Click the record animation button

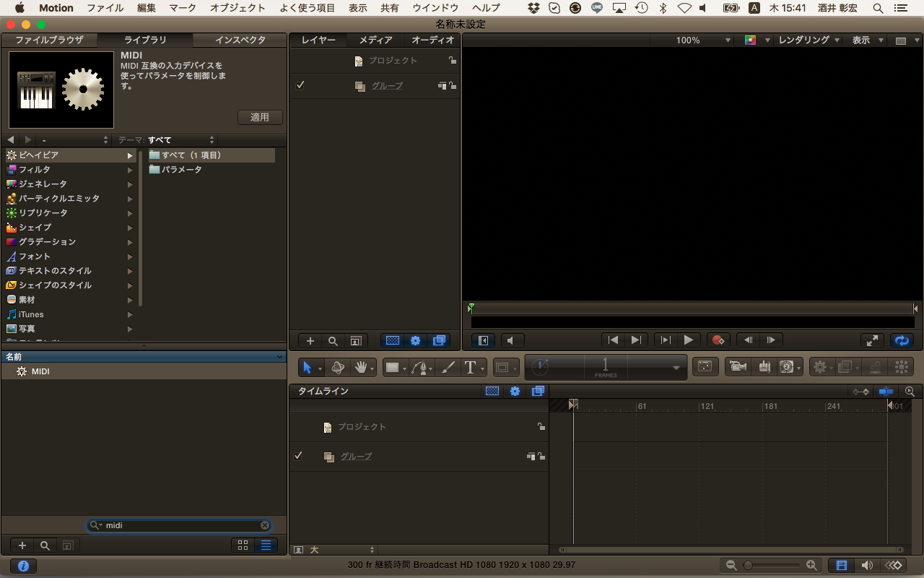point(718,340)
